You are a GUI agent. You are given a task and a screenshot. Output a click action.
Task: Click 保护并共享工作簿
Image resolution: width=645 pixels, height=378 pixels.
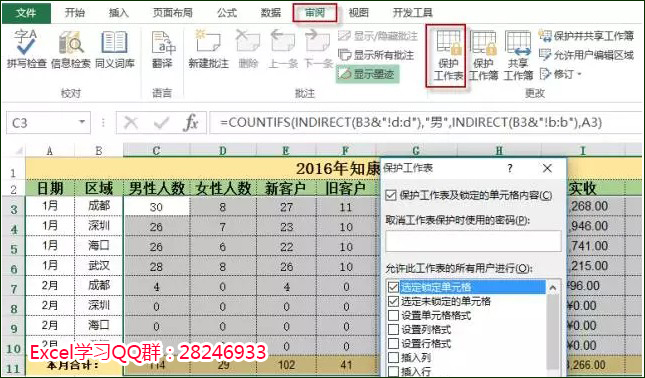[x=586, y=36]
